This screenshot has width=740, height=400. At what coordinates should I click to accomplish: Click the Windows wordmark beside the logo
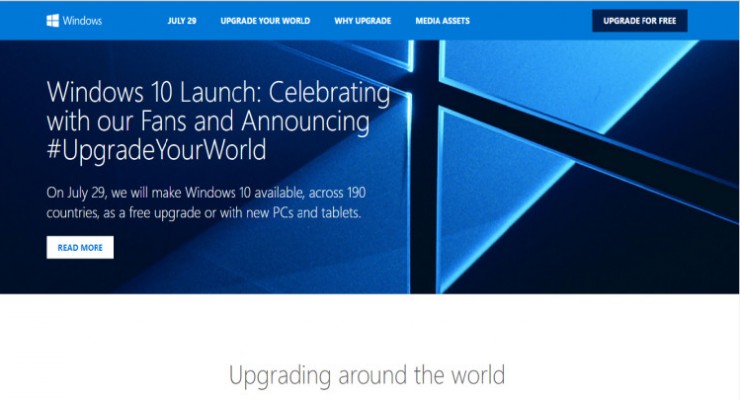coord(82,21)
